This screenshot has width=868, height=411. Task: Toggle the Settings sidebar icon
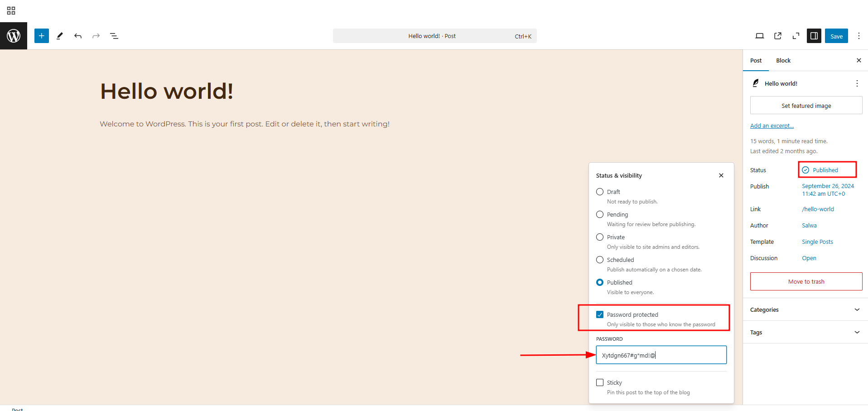[814, 36]
